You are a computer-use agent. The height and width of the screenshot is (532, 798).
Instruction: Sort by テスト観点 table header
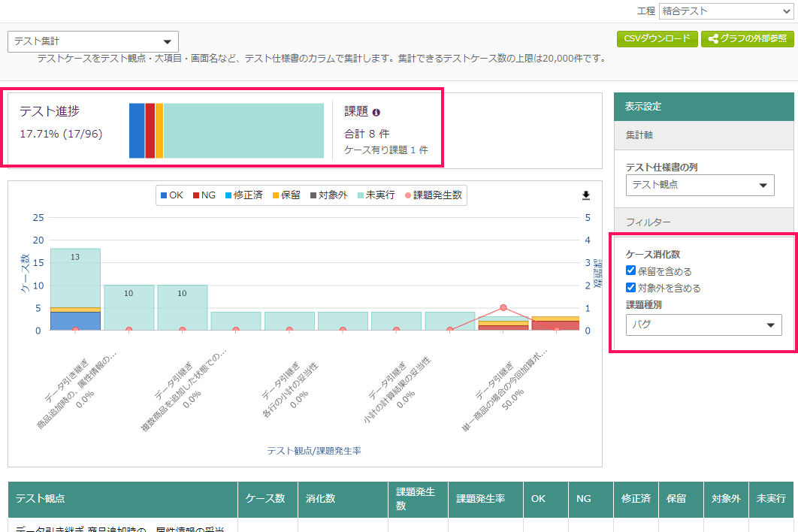click(x=122, y=499)
